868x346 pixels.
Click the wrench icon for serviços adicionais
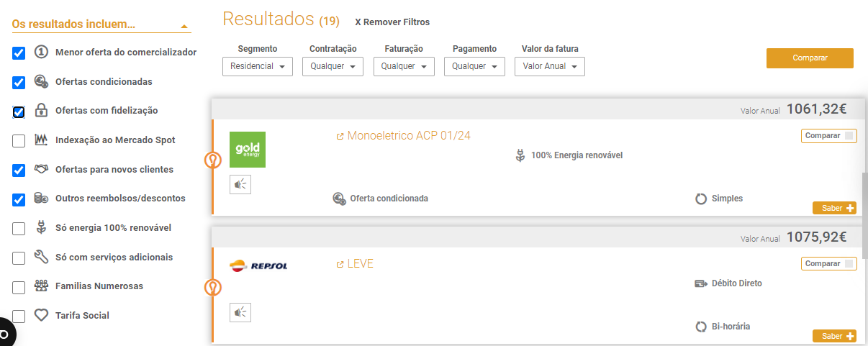point(41,257)
